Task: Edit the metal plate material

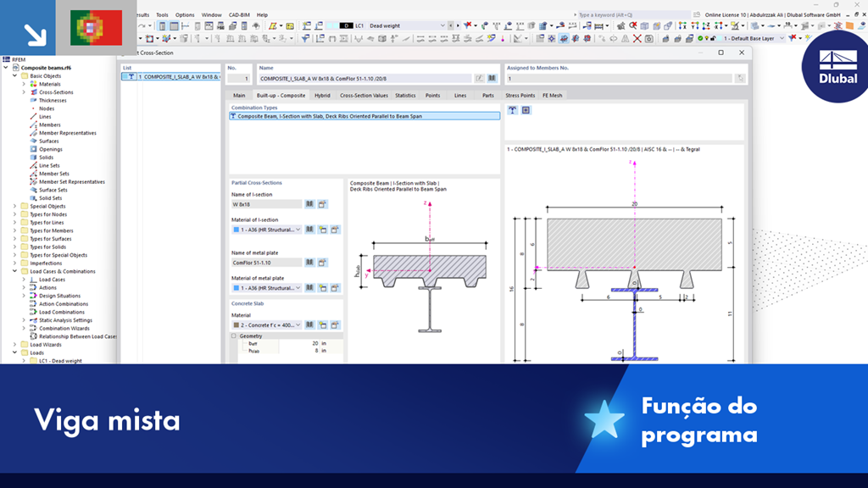Action: pos(335,288)
